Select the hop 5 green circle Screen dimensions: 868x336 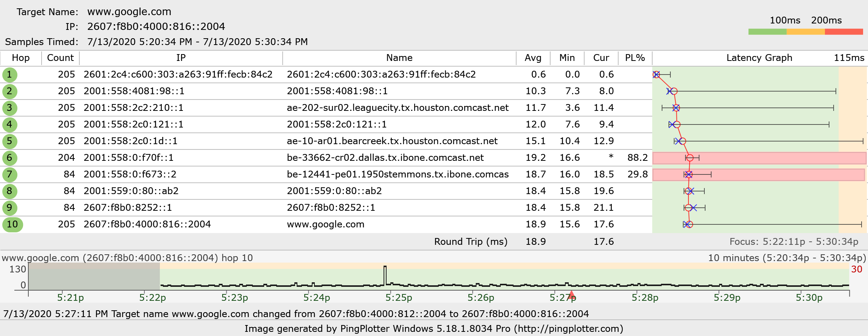click(9, 141)
